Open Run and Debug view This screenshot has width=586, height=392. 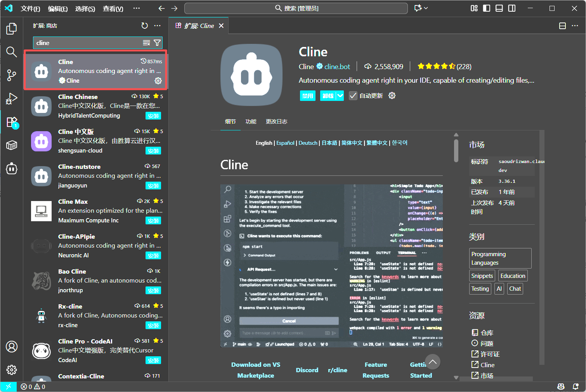12,99
